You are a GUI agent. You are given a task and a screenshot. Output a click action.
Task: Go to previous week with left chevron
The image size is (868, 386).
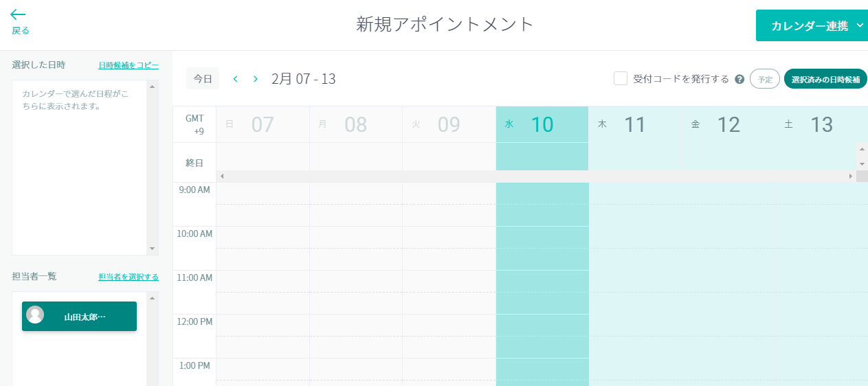pyautogui.click(x=235, y=79)
